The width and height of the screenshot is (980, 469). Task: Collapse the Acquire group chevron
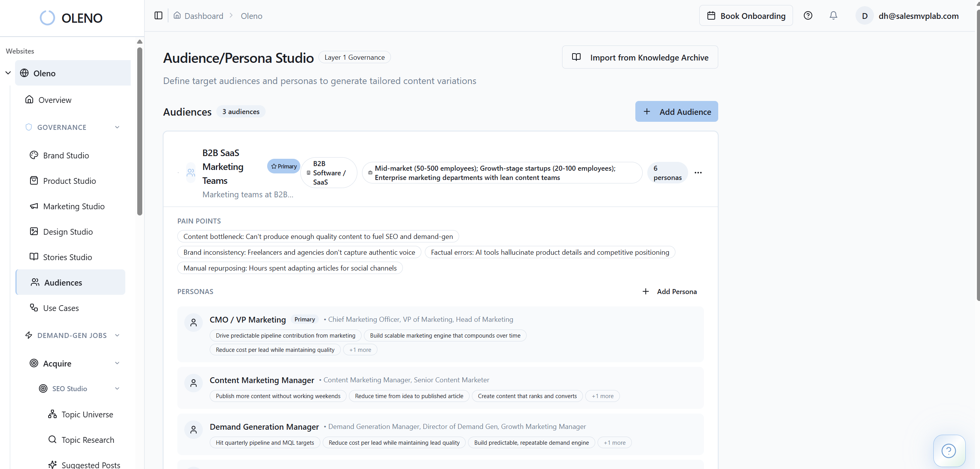click(x=117, y=363)
